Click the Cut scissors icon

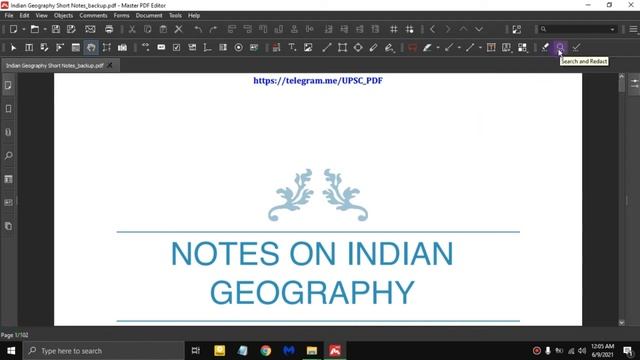[x=132, y=29]
